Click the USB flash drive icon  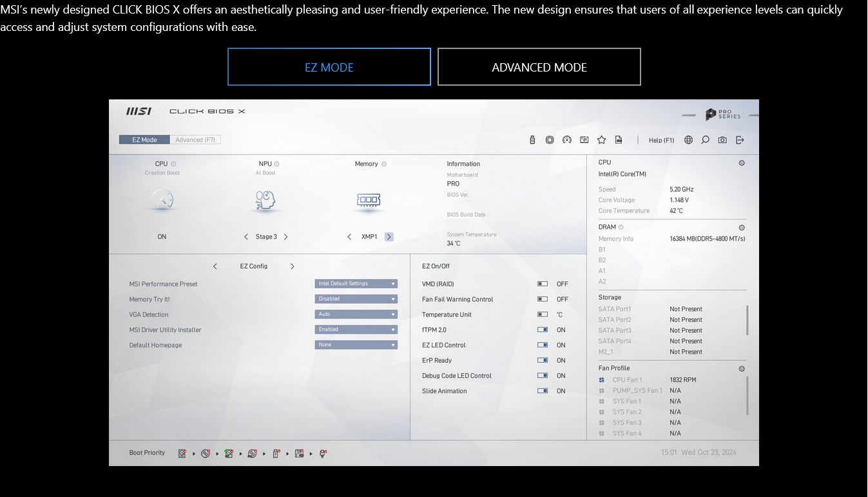[532, 140]
